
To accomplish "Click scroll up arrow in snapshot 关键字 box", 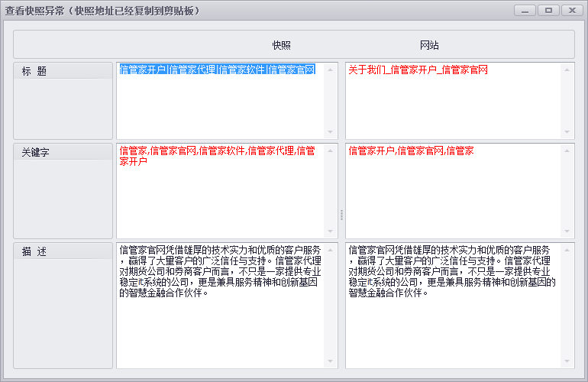I will (331, 151).
